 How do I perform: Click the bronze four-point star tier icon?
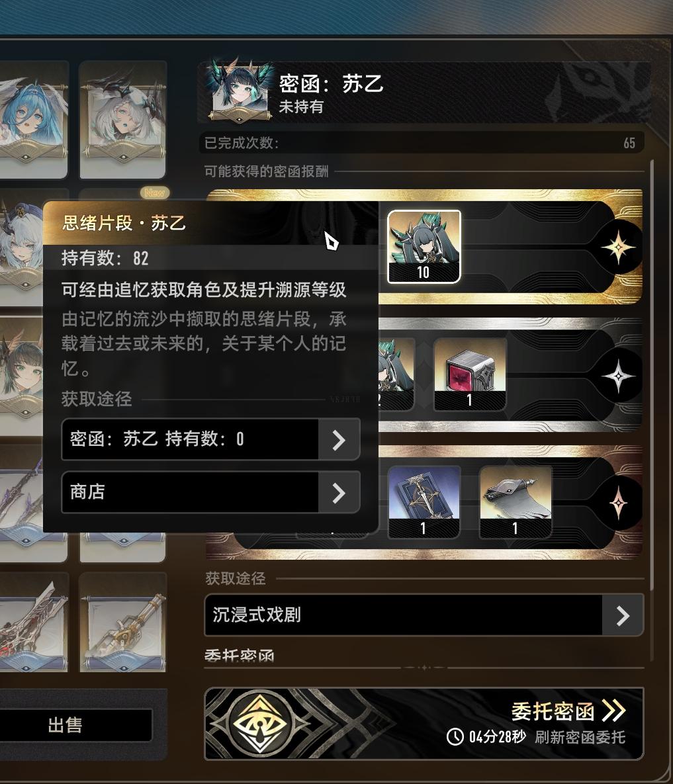(618, 503)
